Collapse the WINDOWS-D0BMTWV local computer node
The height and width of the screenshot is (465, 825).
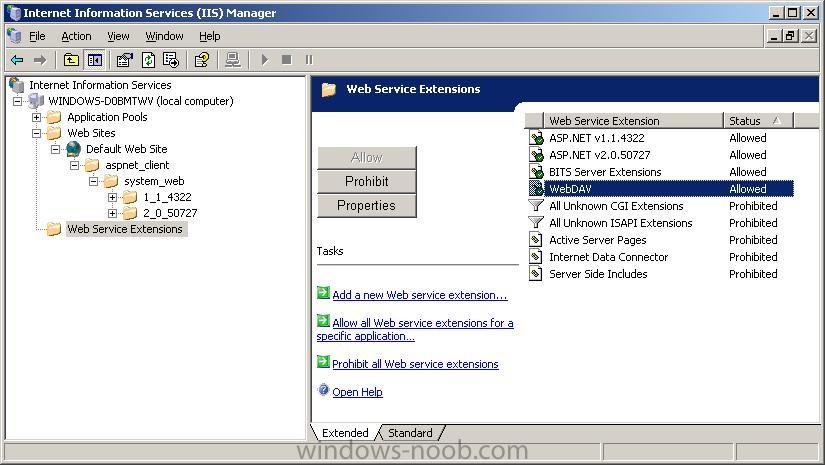[17, 101]
